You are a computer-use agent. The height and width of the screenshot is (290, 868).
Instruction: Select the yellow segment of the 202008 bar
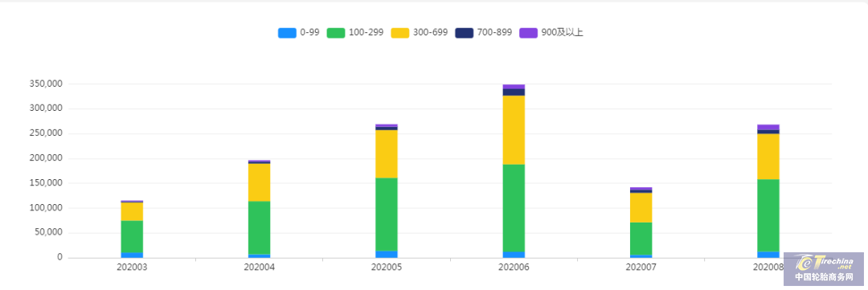click(x=768, y=157)
